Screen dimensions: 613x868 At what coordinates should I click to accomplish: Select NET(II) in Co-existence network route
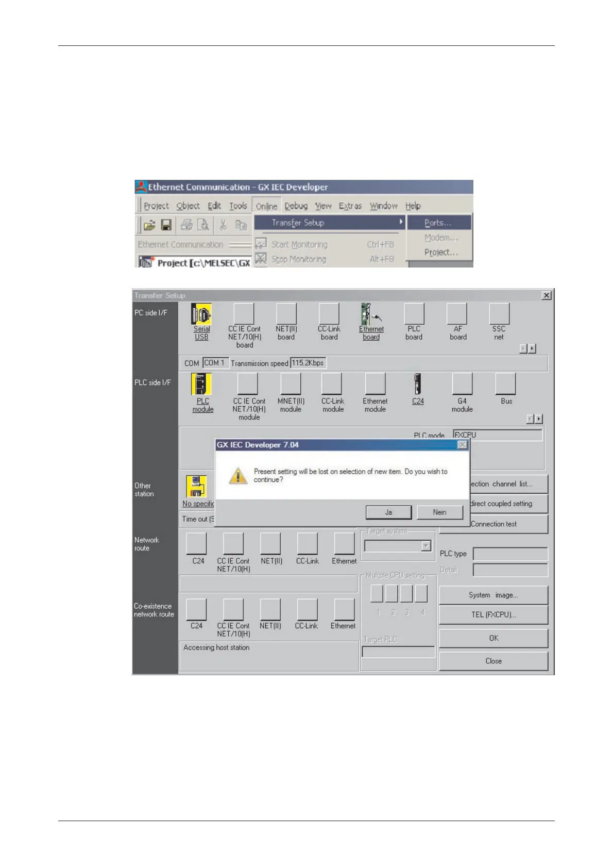pos(270,609)
